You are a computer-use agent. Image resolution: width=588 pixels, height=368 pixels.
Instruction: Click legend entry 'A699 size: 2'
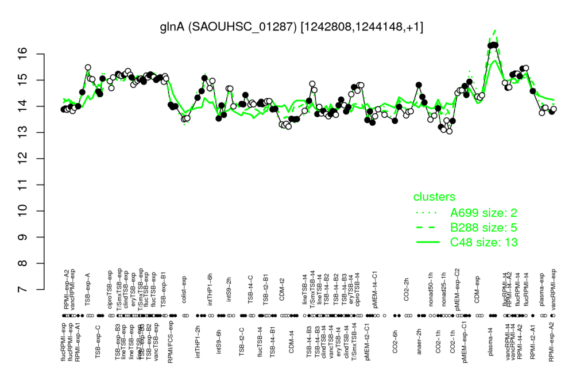tap(483, 213)
